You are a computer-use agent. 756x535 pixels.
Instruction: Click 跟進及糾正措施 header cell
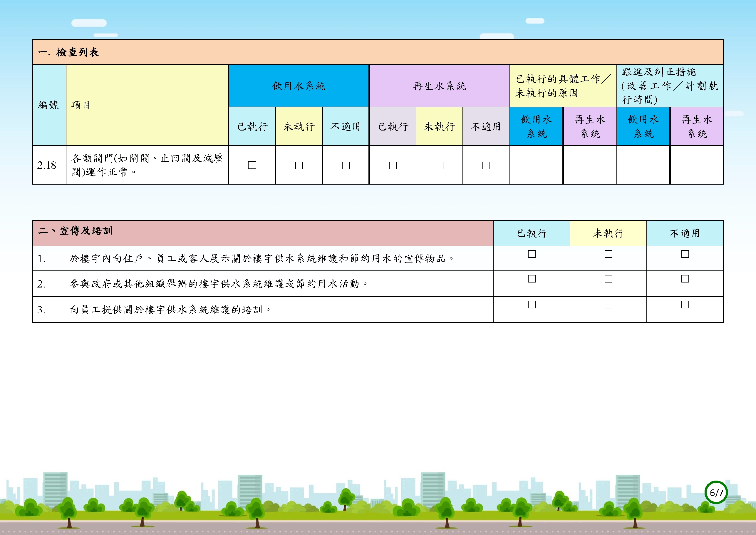click(670, 86)
